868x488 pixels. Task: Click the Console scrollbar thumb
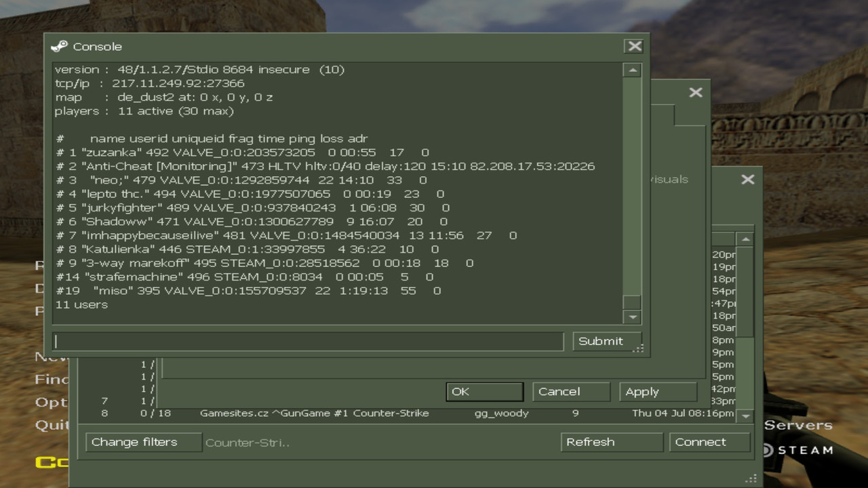tap(632, 302)
